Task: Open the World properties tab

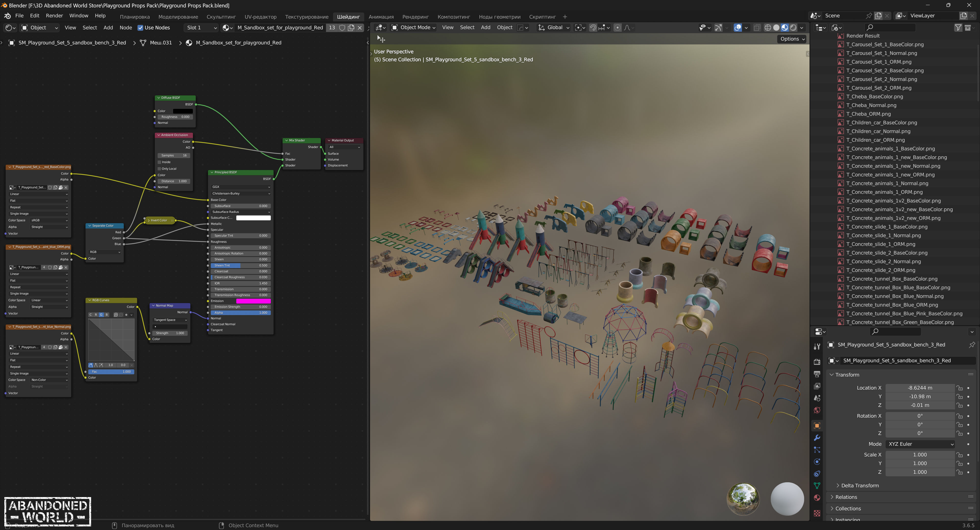Action: (x=817, y=410)
